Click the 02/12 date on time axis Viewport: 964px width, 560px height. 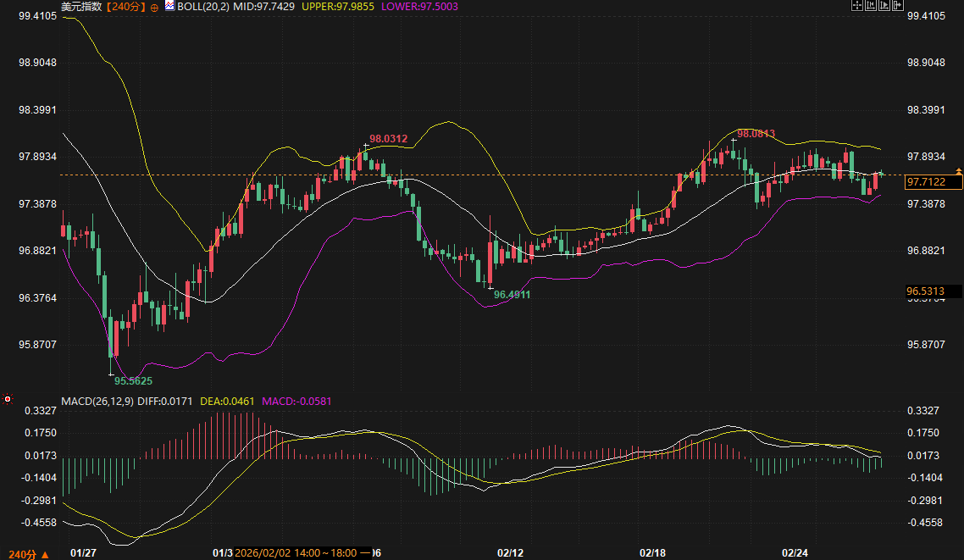(x=510, y=552)
